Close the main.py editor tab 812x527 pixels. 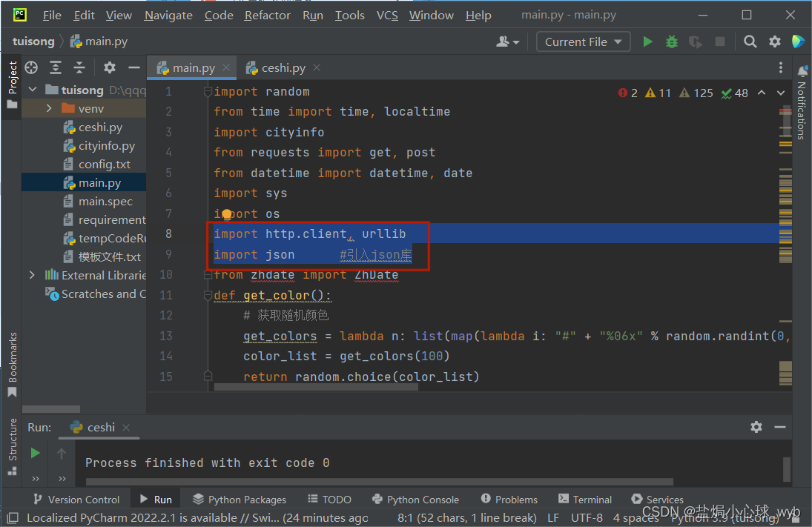(225, 67)
